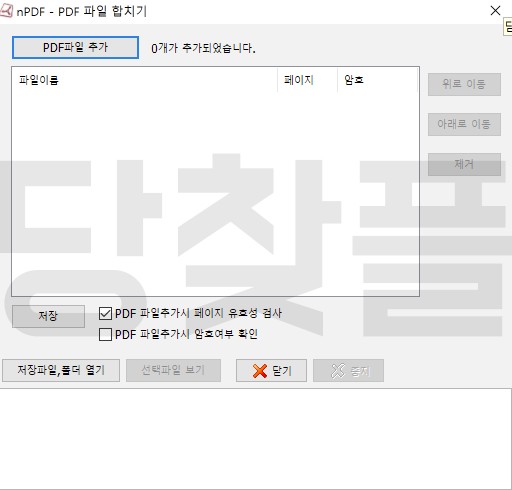Click the nPDF app icon in title bar

(6, 11)
